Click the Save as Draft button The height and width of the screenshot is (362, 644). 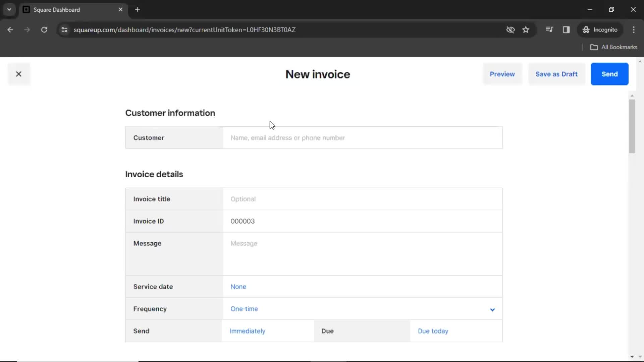point(557,74)
